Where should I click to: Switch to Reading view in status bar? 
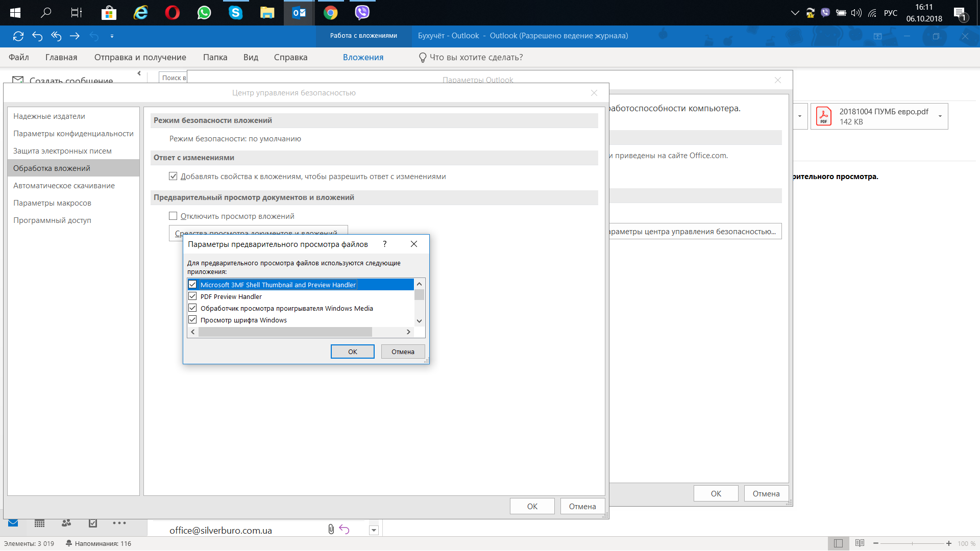pyautogui.click(x=860, y=543)
